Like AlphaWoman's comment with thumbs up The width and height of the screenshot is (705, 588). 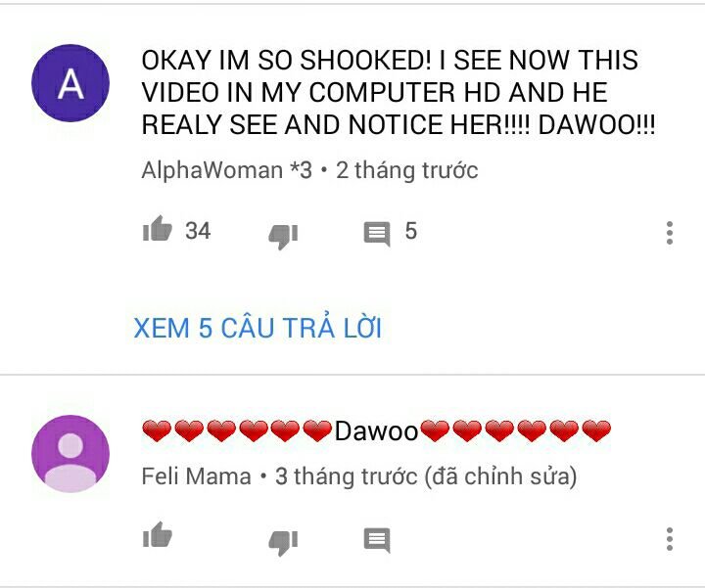(158, 229)
